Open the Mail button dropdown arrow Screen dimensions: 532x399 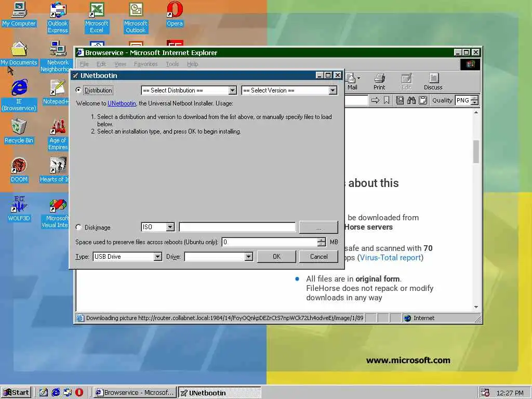[x=359, y=78]
